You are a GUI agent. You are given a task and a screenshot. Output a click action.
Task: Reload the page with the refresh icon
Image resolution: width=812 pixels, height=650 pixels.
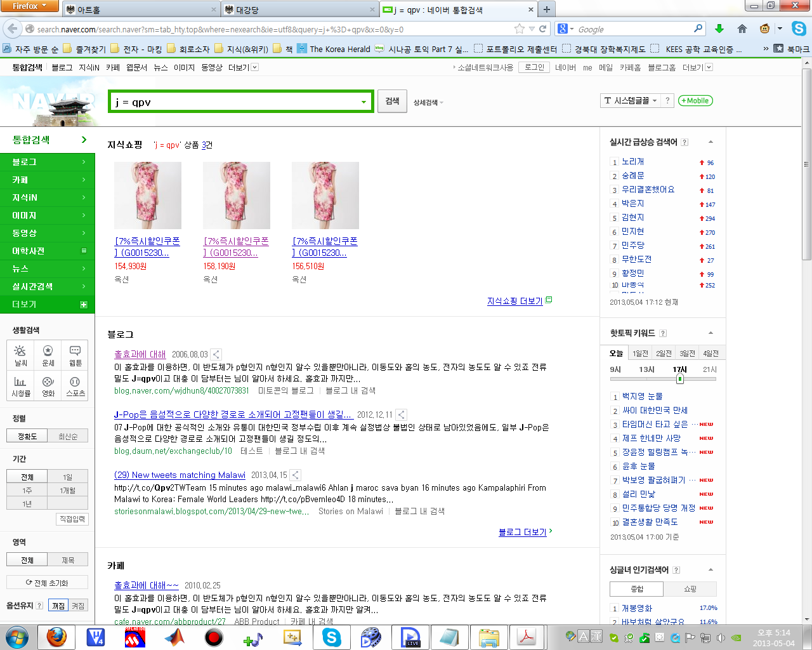(x=543, y=29)
